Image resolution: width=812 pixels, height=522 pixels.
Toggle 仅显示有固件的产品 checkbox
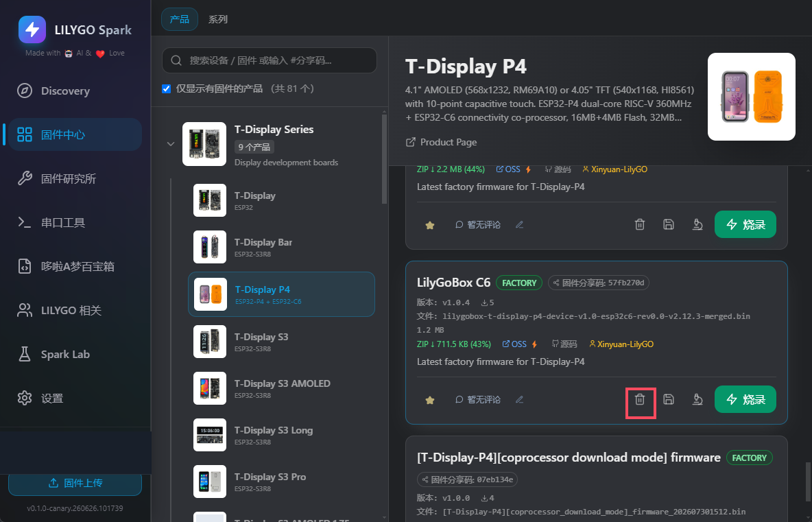coord(166,88)
